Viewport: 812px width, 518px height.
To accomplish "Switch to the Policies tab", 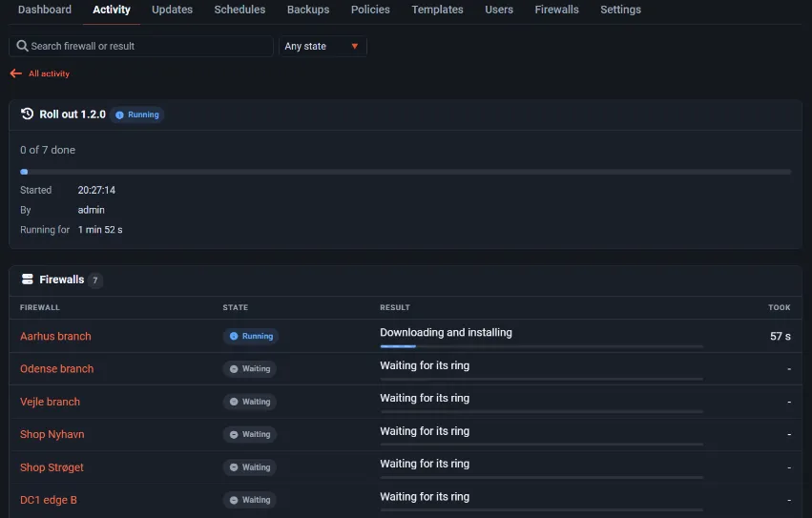I will [x=370, y=10].
